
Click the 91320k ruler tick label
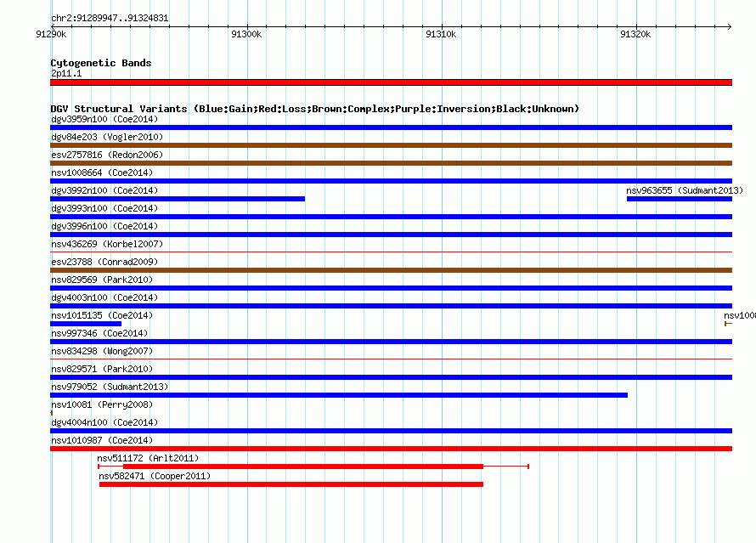click(635, 34)
